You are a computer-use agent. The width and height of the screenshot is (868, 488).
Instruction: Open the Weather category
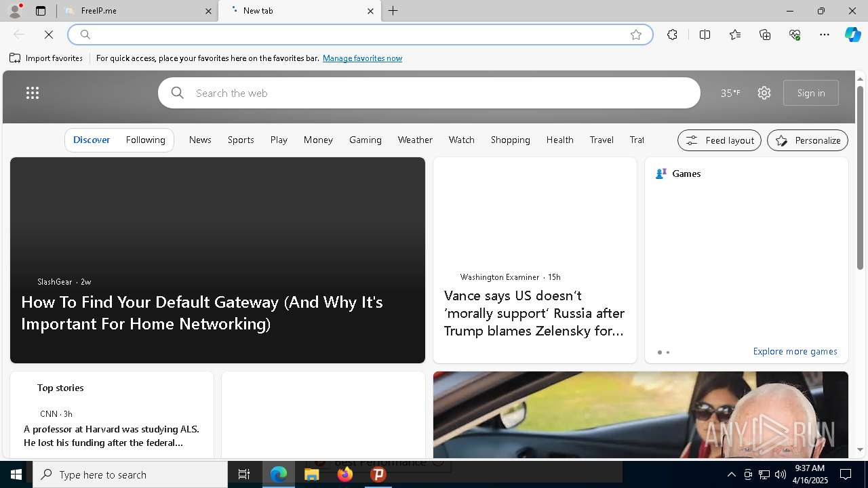pyautogui.click(x=415, y=140)
